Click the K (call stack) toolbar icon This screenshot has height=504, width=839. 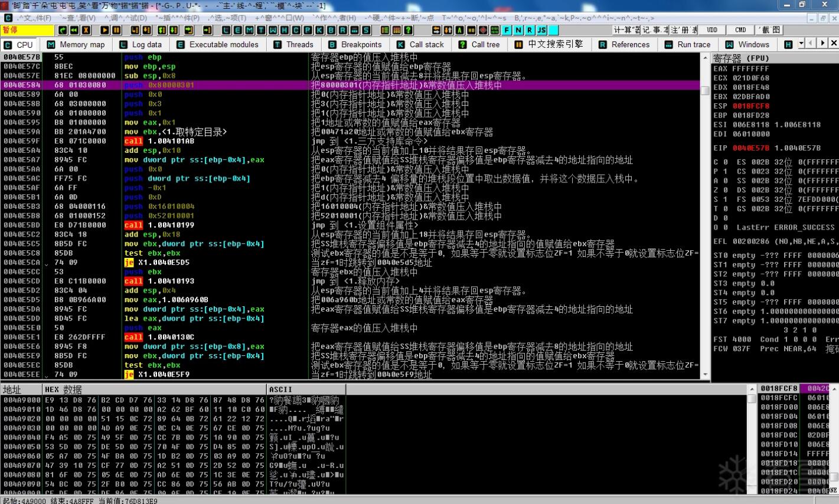[320, 30]
